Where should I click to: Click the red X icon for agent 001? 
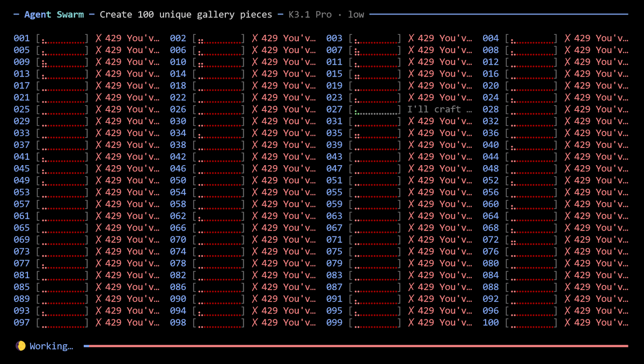click(x=99, y=38)
